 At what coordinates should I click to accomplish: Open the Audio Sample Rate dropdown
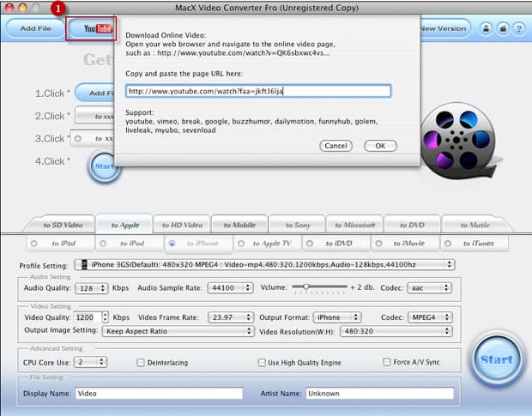230,288
